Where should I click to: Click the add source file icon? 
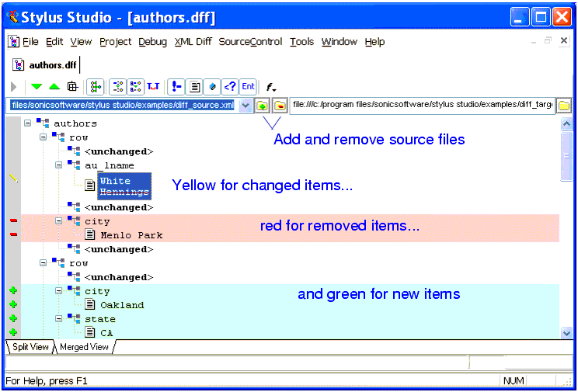(x=263, y=106)
